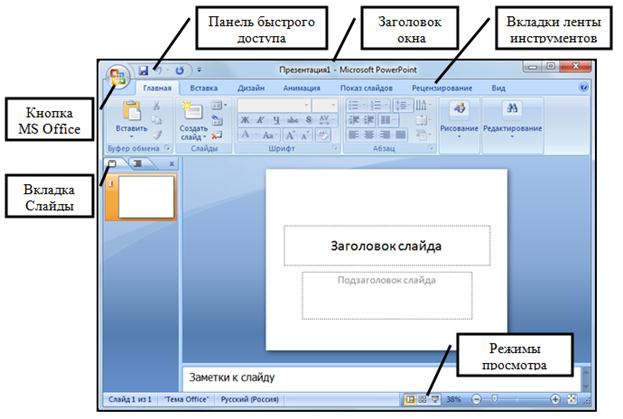Open the Редактирование editing group button
Image resolution: width=623 pixels, height=419 pixels.
(513, 119)
